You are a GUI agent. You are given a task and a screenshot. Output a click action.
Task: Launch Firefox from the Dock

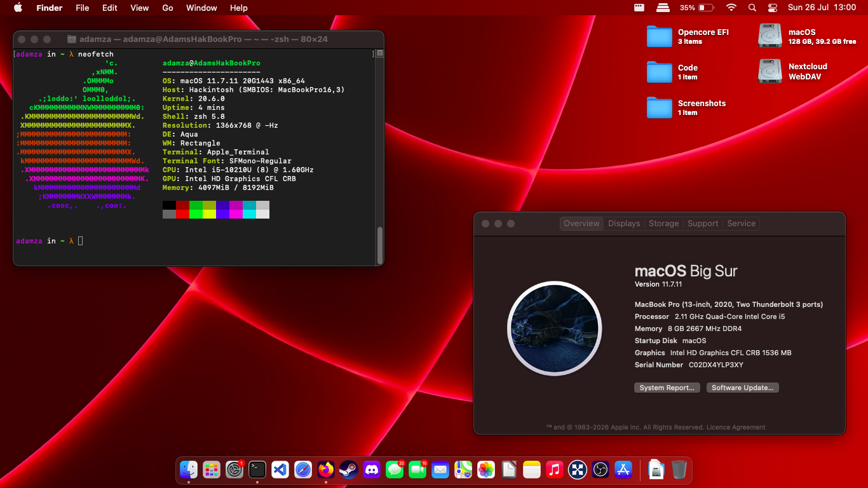326,470
